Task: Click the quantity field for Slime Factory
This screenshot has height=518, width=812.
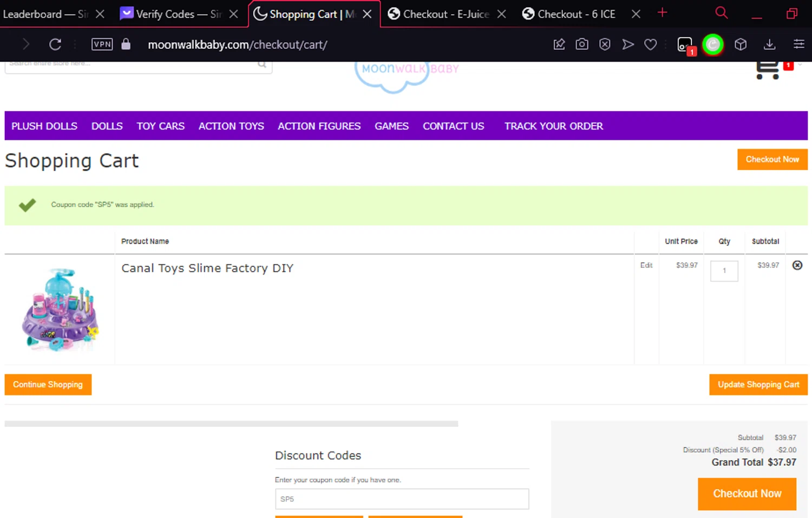Action: click(724, 271)
